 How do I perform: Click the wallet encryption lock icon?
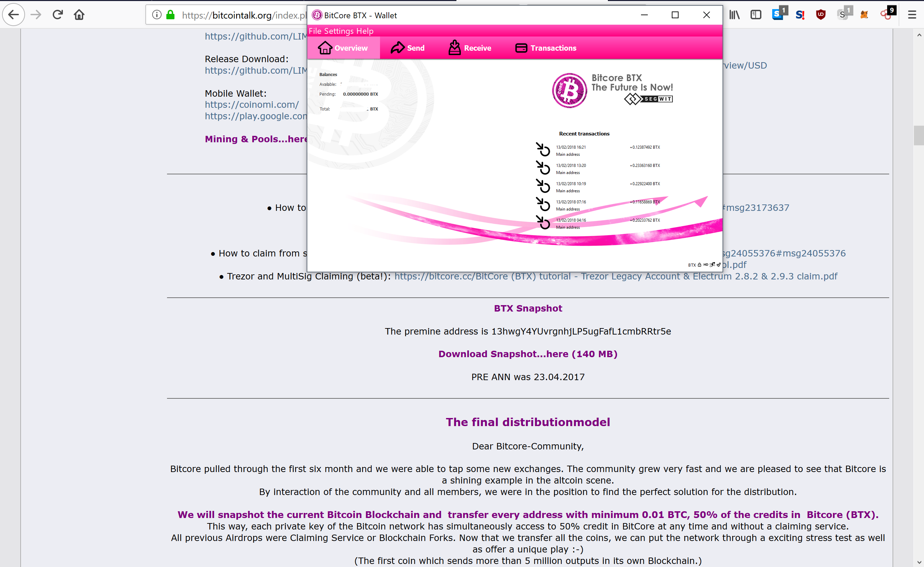[700, 265]
